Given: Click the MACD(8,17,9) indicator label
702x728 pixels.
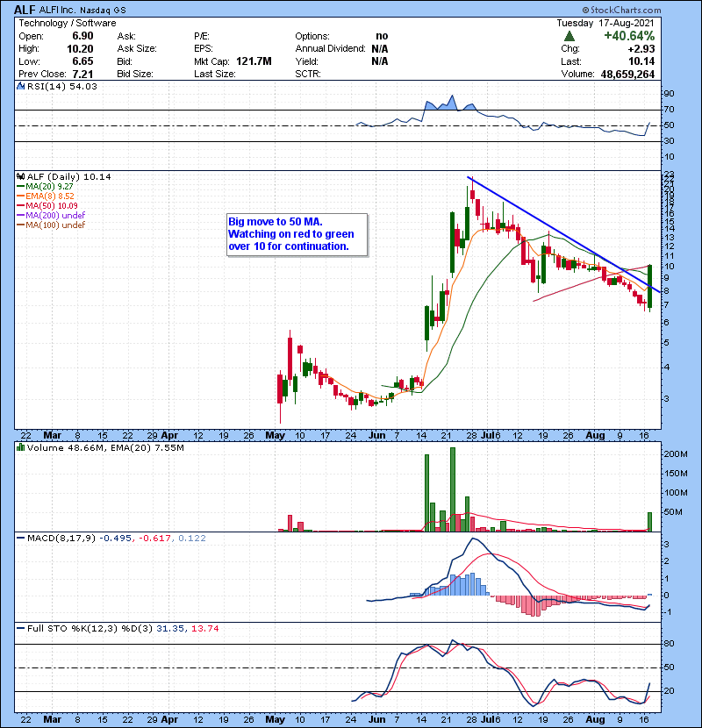Looking at the screenshot, I should (61, 539).
